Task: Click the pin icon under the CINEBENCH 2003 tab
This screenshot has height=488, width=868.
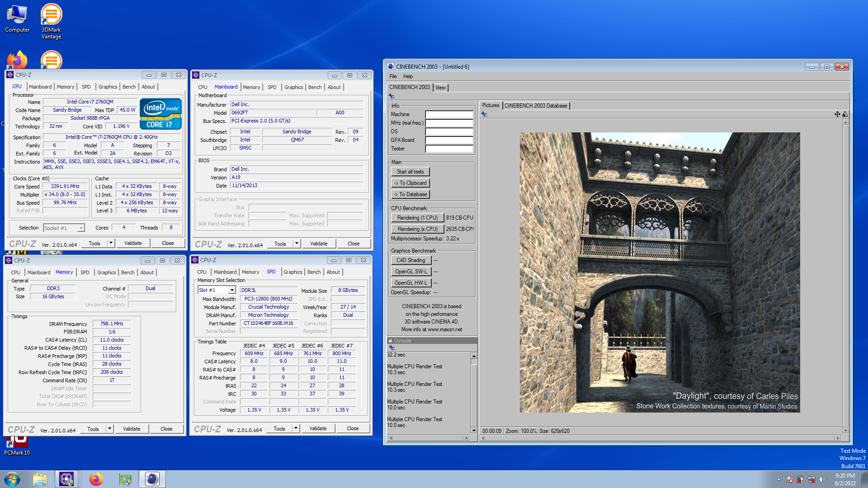Action: coord(392,96)
